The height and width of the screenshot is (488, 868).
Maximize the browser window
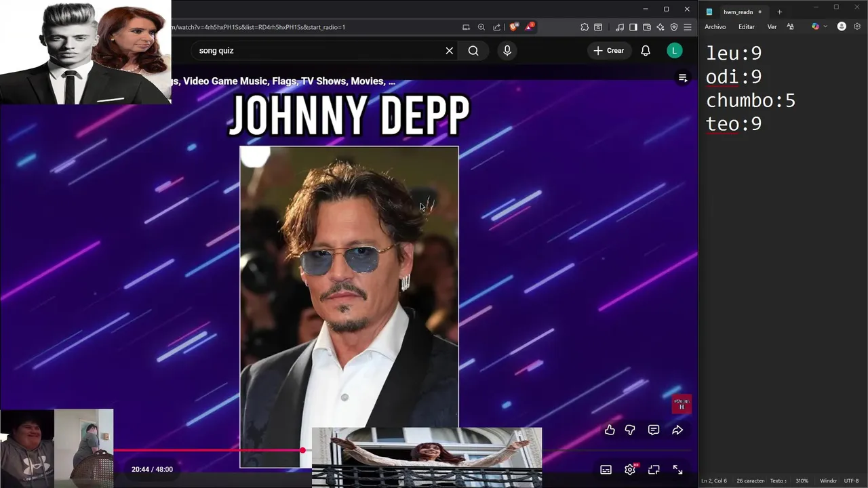pyautogui.click(x=666, y=9)
